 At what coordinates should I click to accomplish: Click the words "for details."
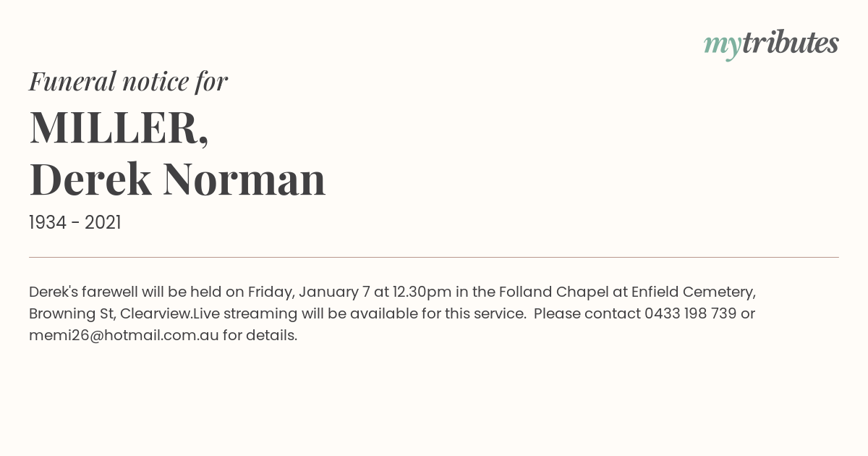(260, 335)
